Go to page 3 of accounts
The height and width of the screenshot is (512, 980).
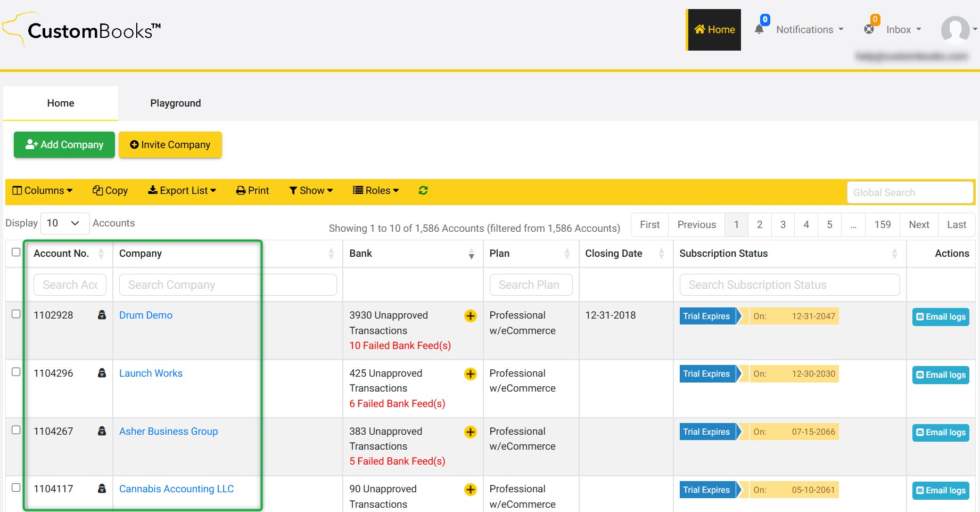(783, 225)
